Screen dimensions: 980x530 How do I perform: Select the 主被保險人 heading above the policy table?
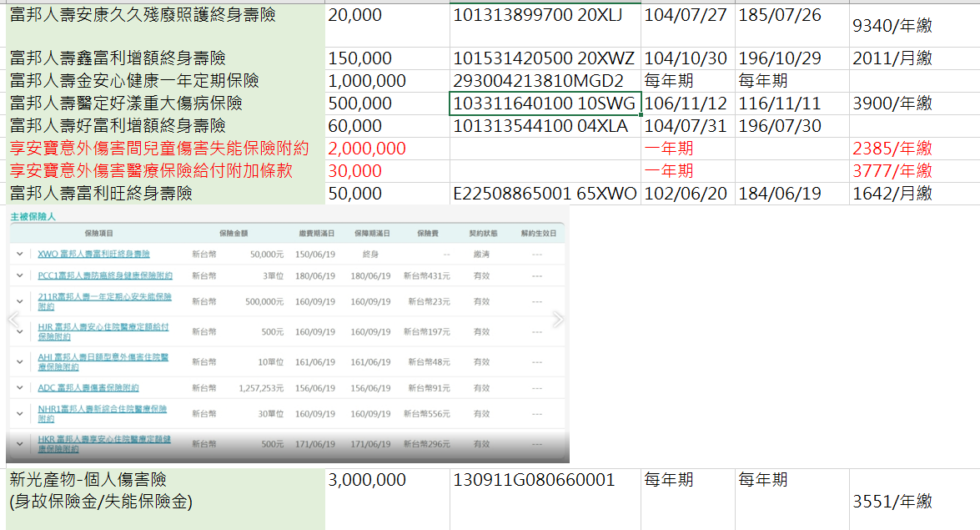33,216
